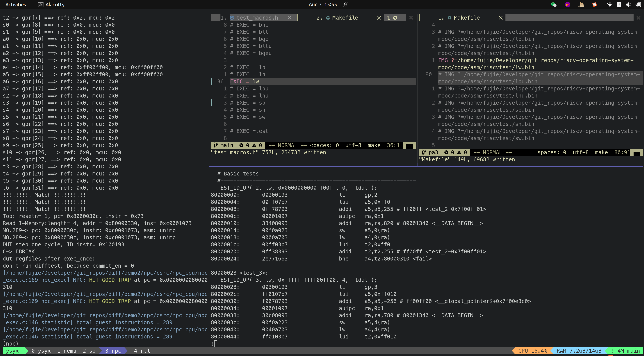Click the 80000028 <test_3>: label
Viewport: 644px width, 356px height.
tap(239, 273)
